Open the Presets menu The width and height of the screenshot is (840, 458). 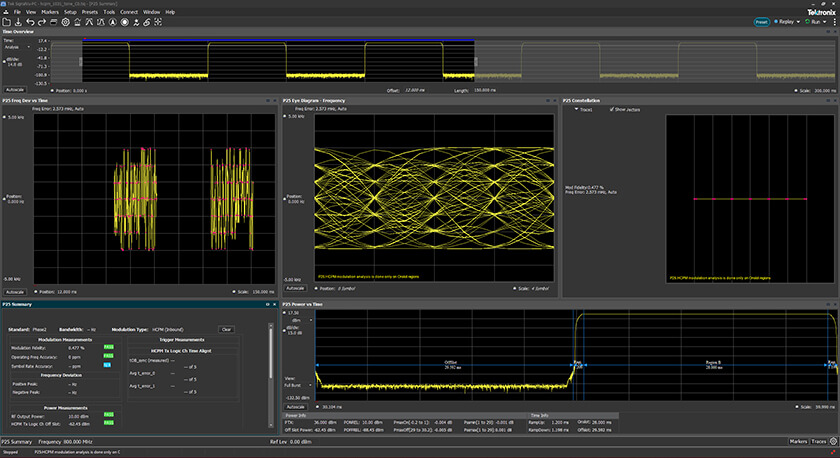90,12
